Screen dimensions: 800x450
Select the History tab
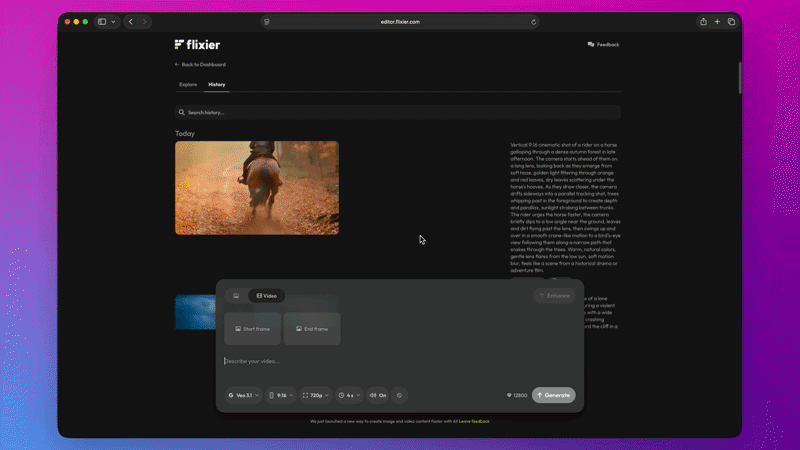(x=217, y=85)
